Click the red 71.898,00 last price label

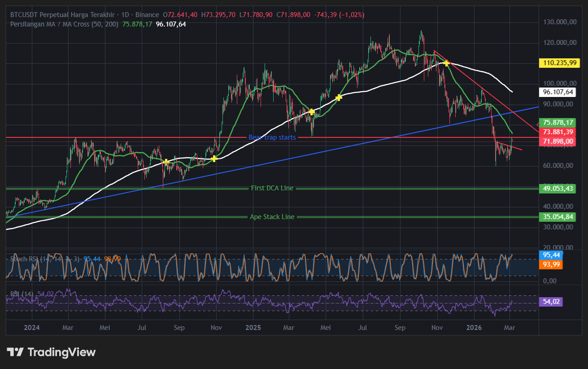click(x=558, y=141)
